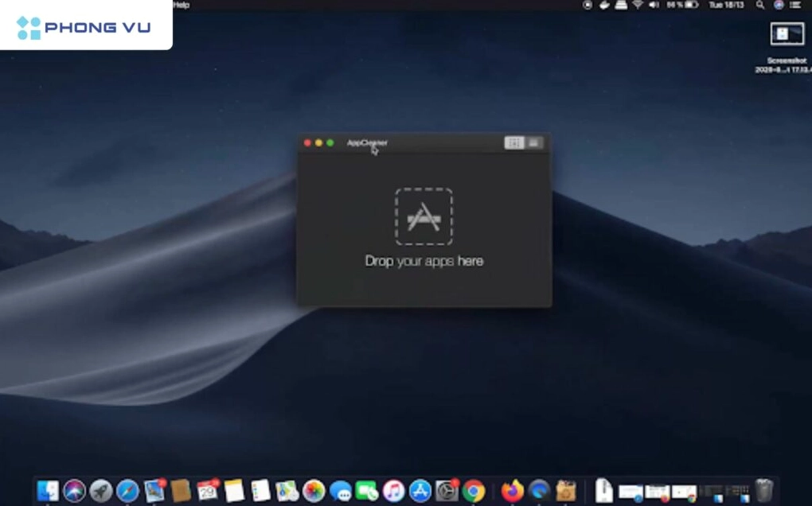Image resolution: width=812 pixels, height=506 pixels.
Task: Open Maps icon in dock
Action: 287,490
